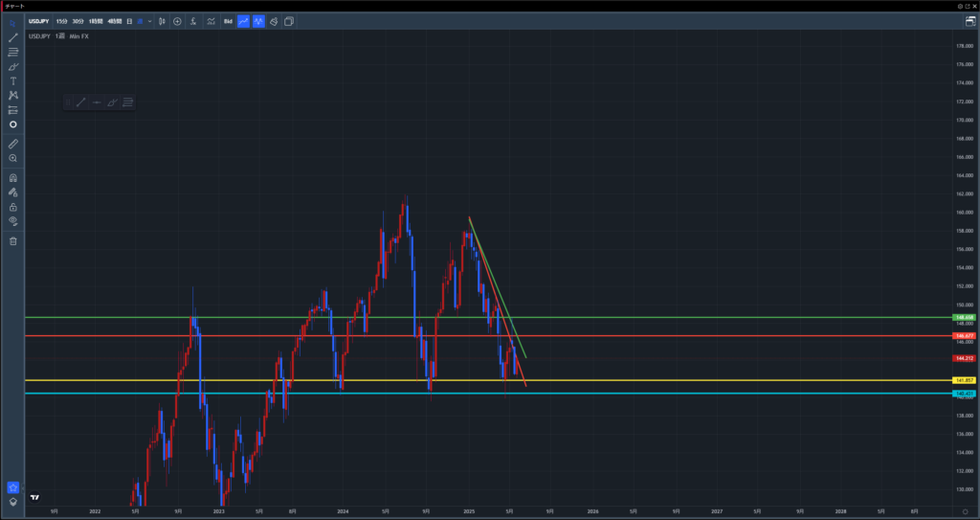This screenshot has width=980, height=520.
Task: Click the 160.000 label on price axis
Action: click(965, 213)
